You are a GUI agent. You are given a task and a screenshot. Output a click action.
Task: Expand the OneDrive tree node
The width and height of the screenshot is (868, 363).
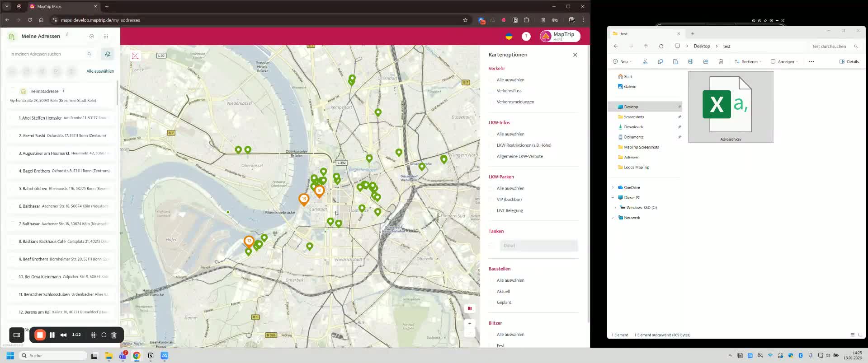coord(613,187)
